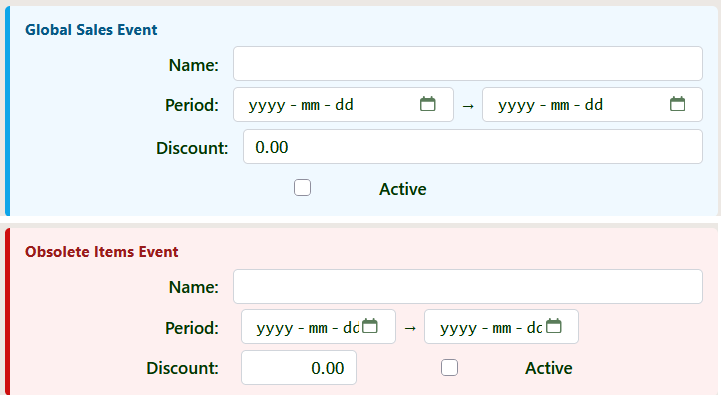Click the Active label under Global Sales Event
This screenshot has width=721, height=395.
pos(402,189)
